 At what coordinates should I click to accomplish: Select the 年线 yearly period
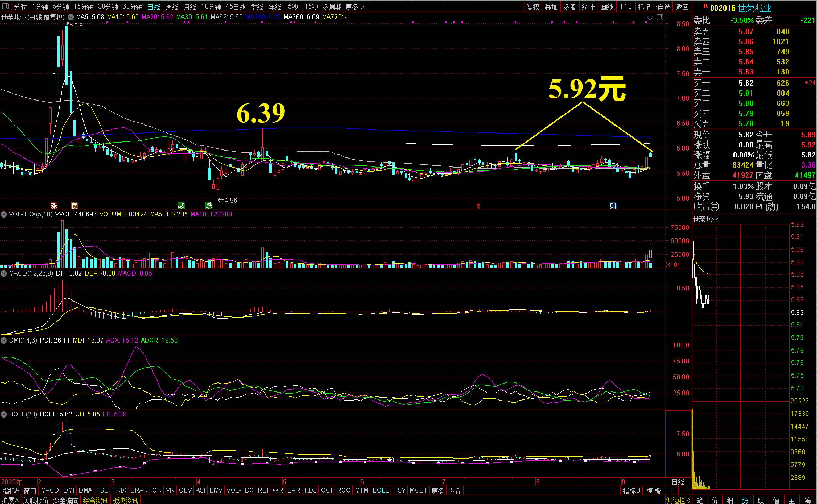(275, 7)
